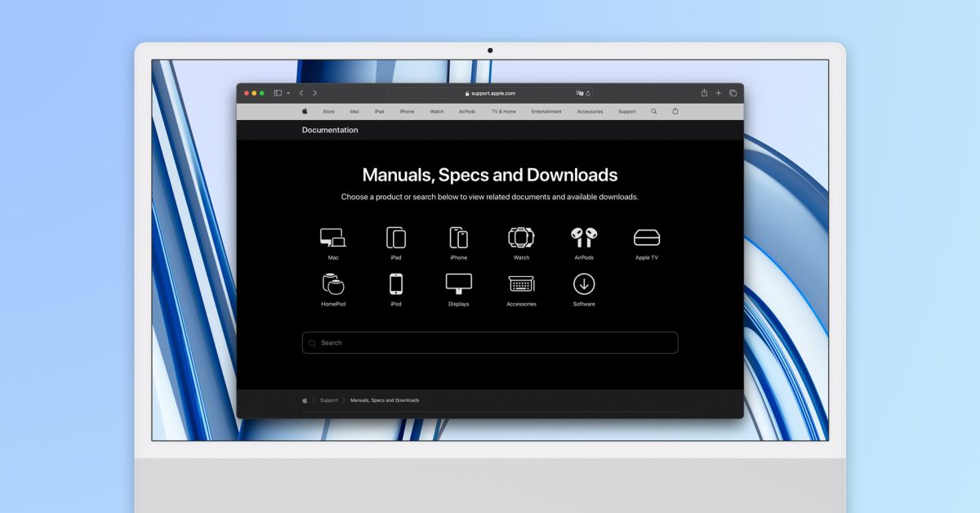Open TV & Home navigation item
Screen dimensions: 980x513
(x=504, y=111)
